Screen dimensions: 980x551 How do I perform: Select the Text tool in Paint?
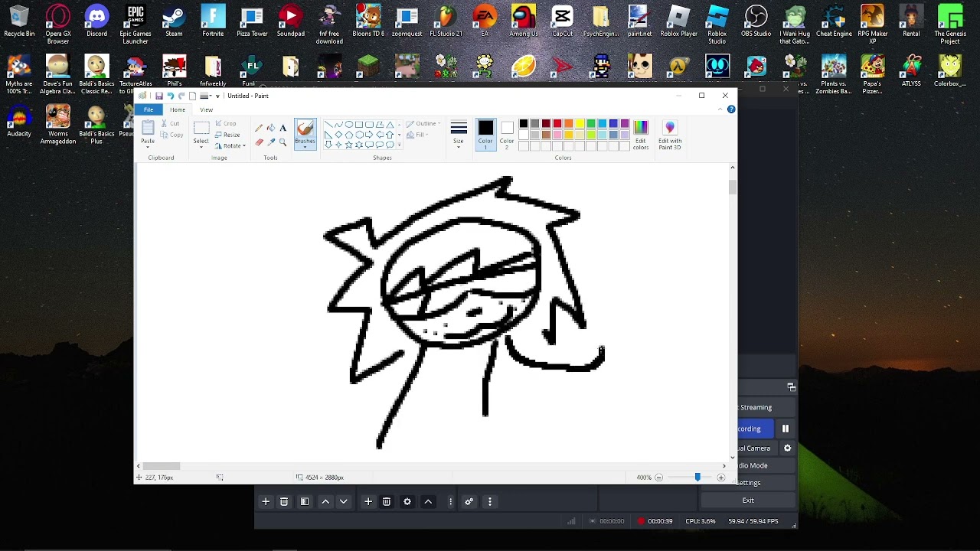tap(283, 128)
